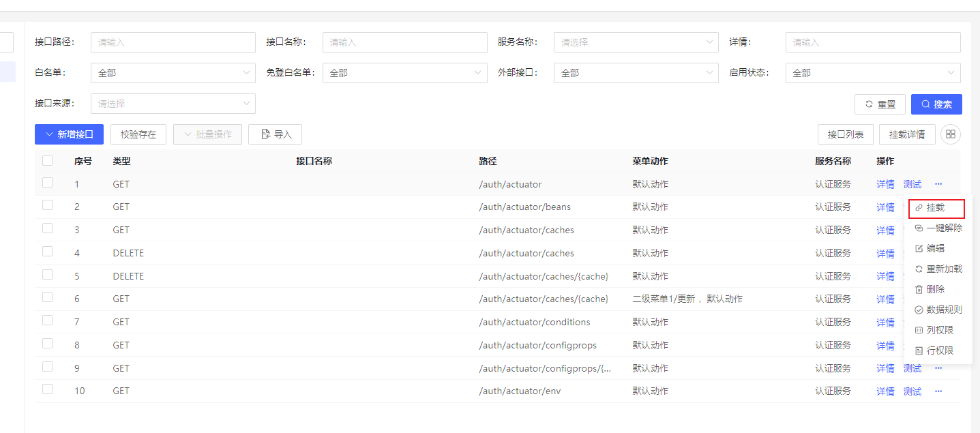Viewport: 980px width, 433px height.
Task: Click the document icon beside 行权限
Action: coord(919,350)
